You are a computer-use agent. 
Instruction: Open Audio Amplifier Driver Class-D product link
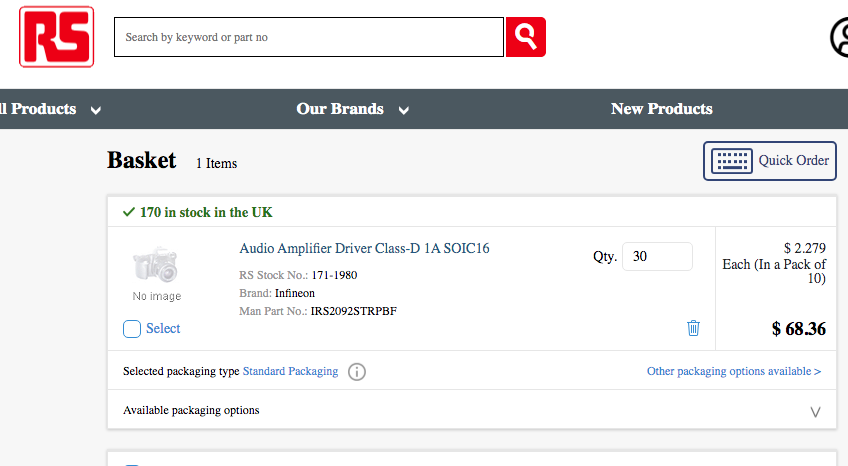364,248
